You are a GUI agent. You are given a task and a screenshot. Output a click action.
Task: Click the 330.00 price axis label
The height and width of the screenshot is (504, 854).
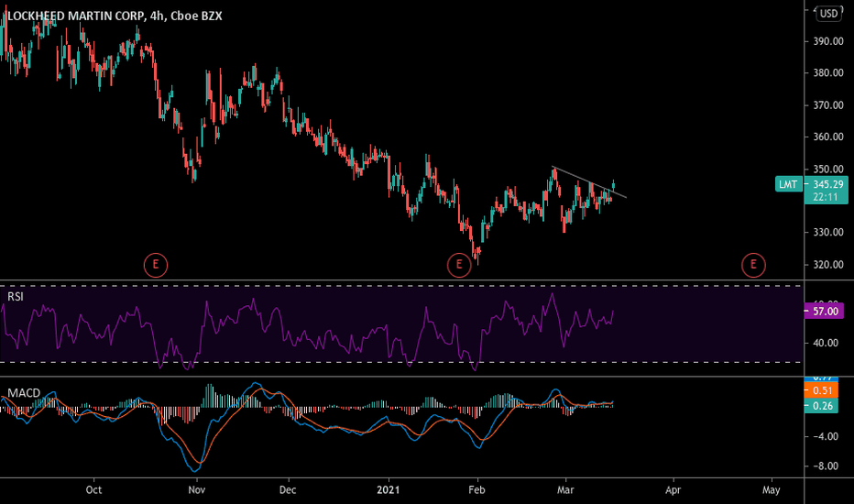(828, 232)
